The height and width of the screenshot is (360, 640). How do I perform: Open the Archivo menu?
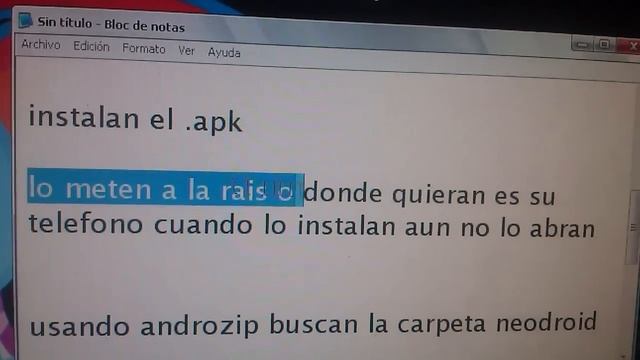(x=41, y=44)
